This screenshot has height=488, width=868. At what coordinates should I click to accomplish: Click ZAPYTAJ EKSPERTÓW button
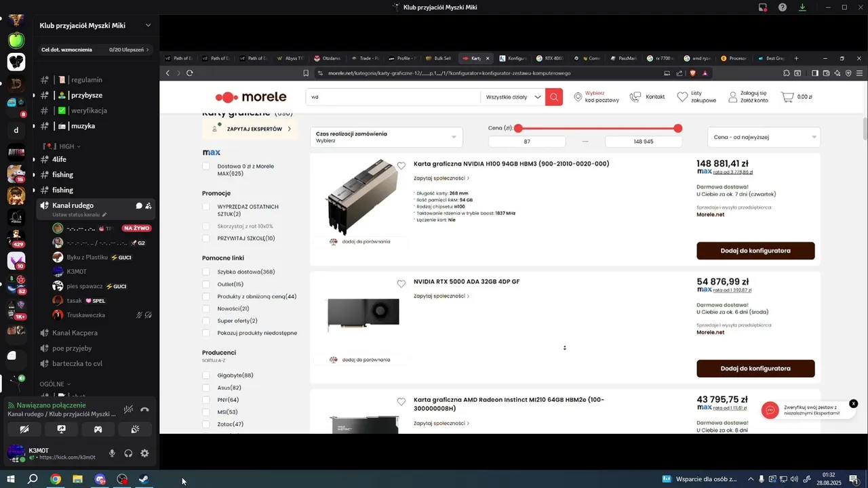click(250, 129)
